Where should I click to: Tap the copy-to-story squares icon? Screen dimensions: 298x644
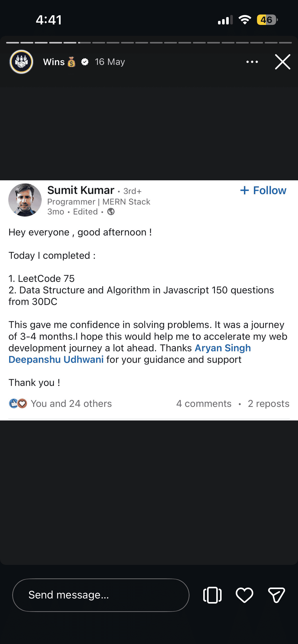(x=212, y=595)
